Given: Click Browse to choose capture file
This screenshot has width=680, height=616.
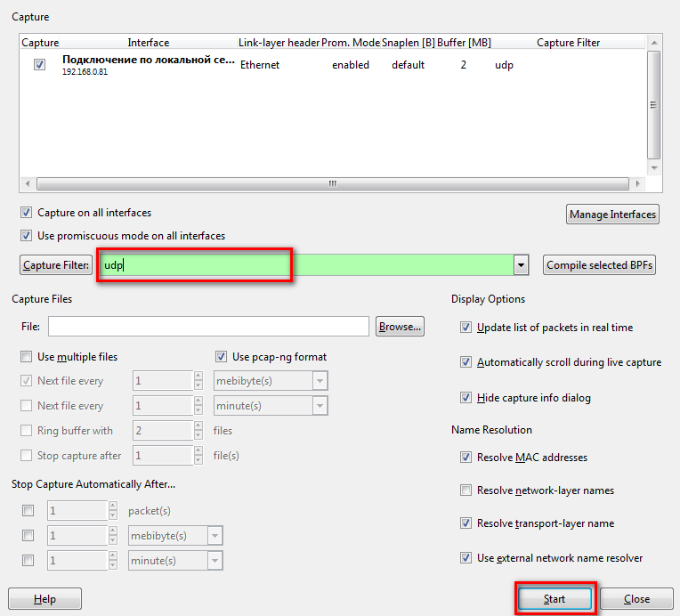Looking at the screenshot, I should pos(400,327).
